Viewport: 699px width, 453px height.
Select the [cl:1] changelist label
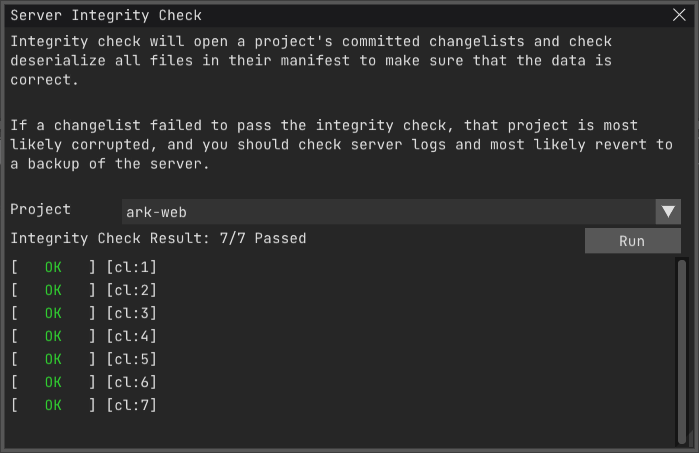click(x=131, y=267)
